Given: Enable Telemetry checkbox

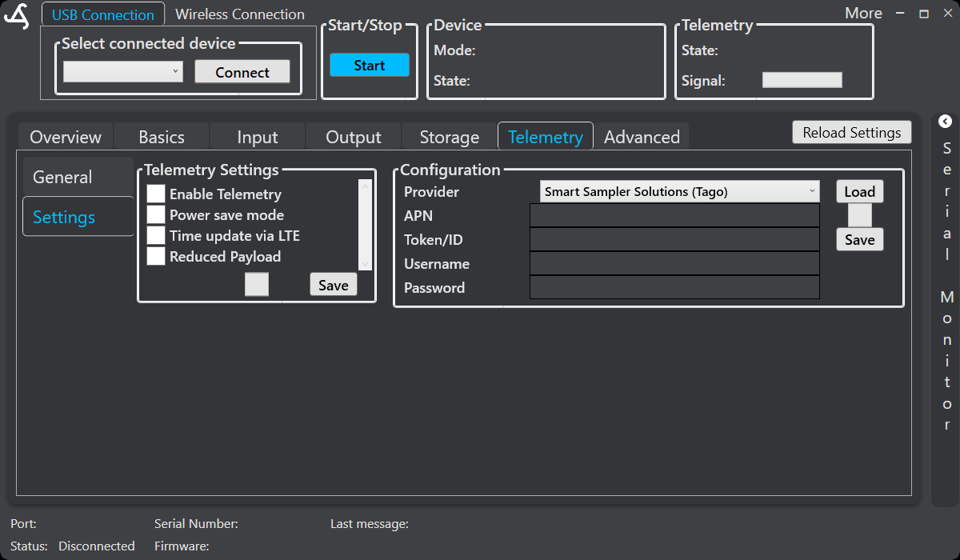Looking at the screenshot, I should pos(156,194).
